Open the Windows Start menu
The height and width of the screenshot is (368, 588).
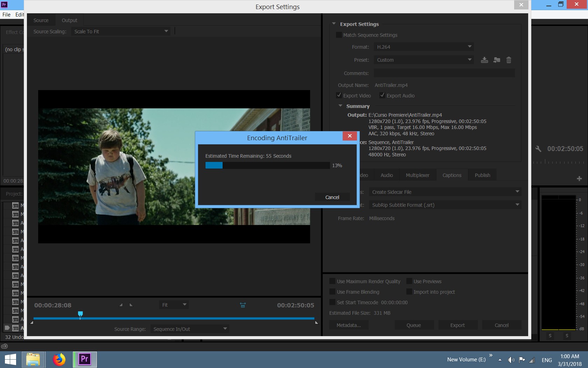10,360
